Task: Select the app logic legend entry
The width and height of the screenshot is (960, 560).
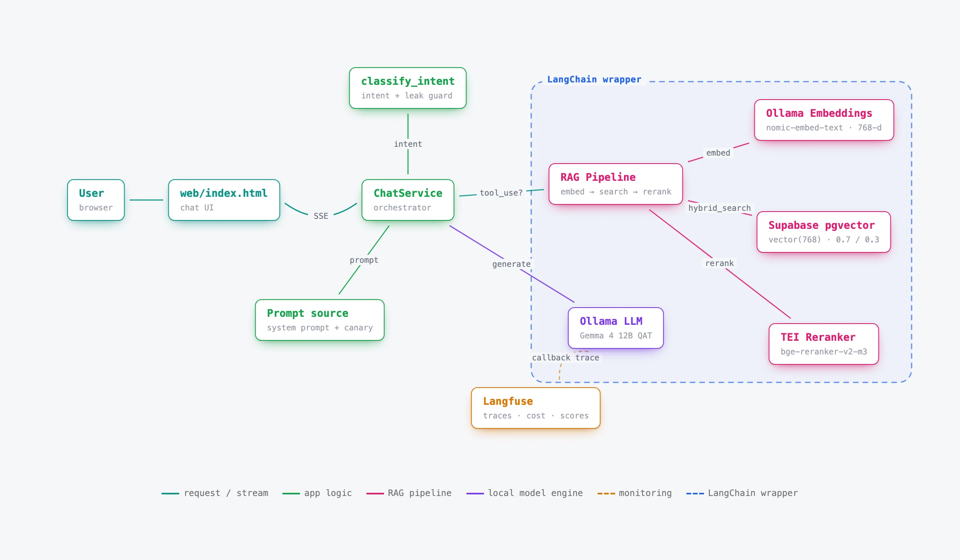Action: 317,493
